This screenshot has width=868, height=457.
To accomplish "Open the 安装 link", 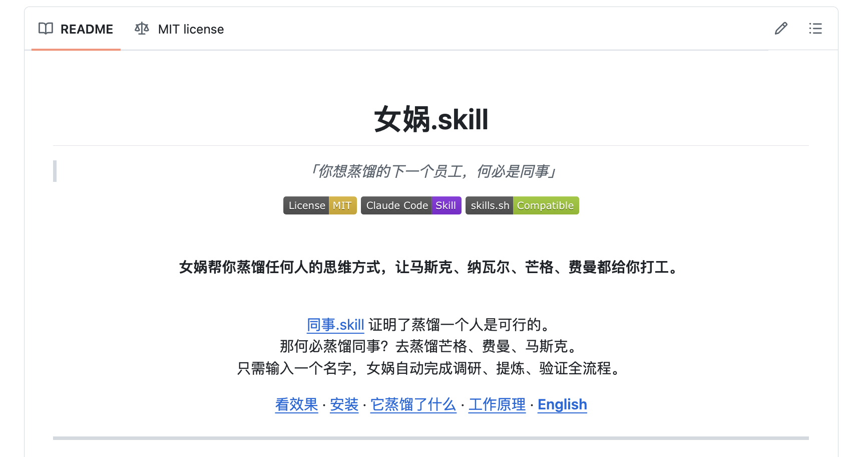I will (x=344, y=404).
